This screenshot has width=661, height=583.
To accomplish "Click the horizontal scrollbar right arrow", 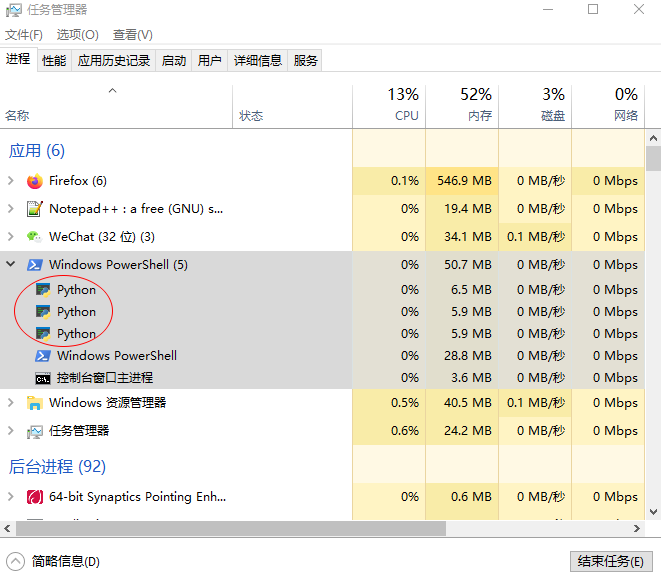I will tap(637, 529).
